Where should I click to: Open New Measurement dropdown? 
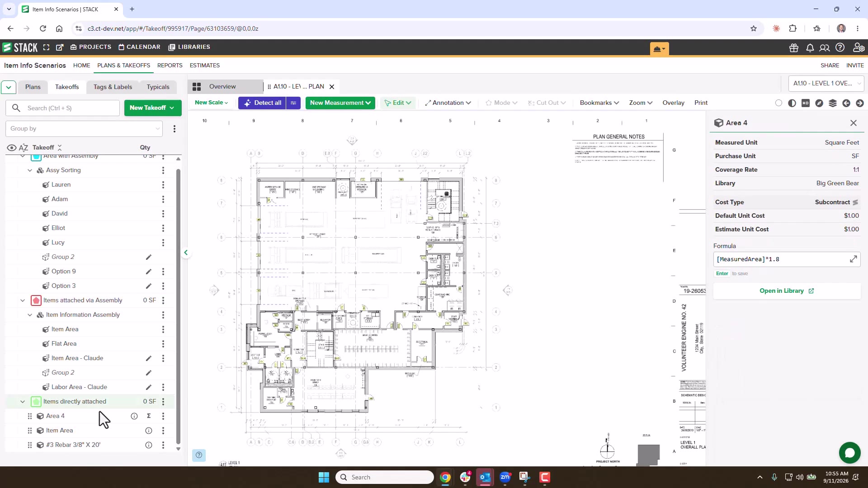click(340, 103)
